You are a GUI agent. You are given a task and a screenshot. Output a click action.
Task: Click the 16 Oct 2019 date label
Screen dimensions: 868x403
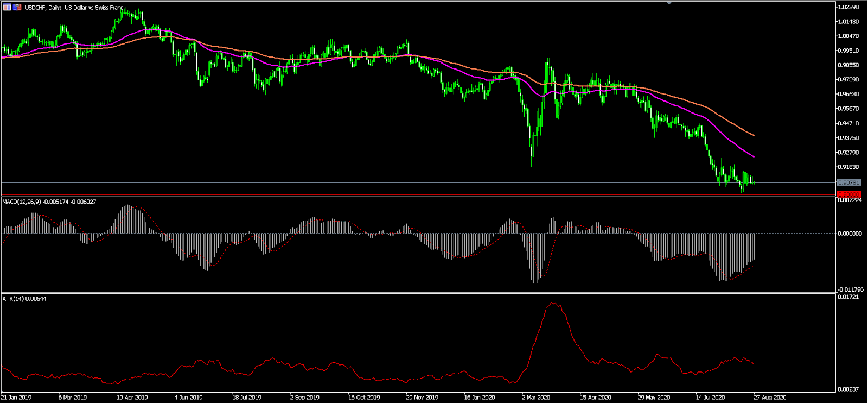click(364, 398)
